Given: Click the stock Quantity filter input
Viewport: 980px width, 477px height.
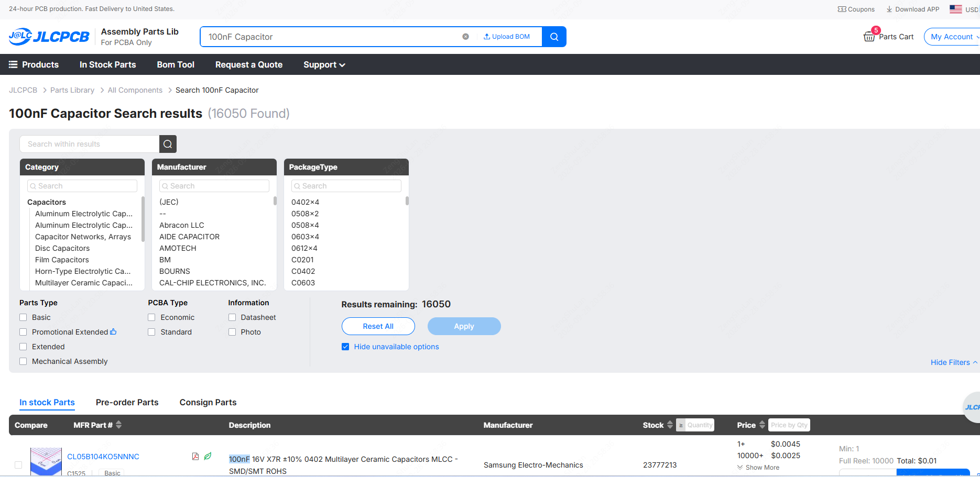Looking at the screenshot, I should [700, 425].
